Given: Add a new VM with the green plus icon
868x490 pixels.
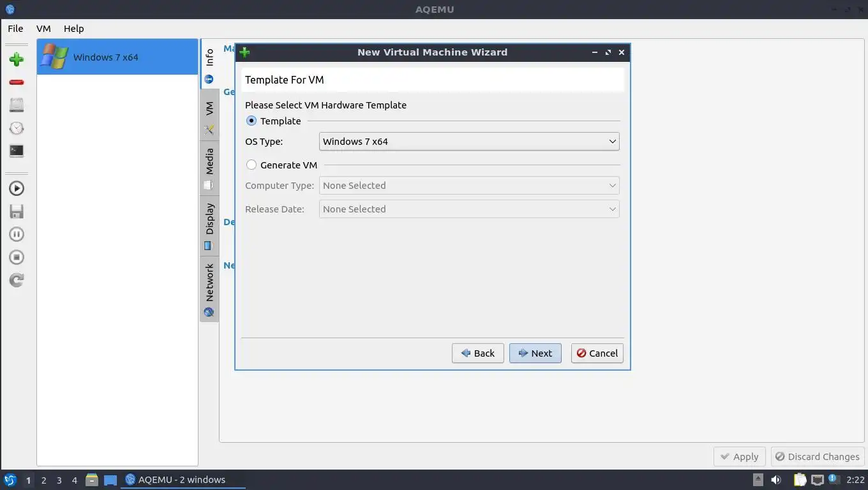Looking at the screenshot, I should [x=17, y=59].
